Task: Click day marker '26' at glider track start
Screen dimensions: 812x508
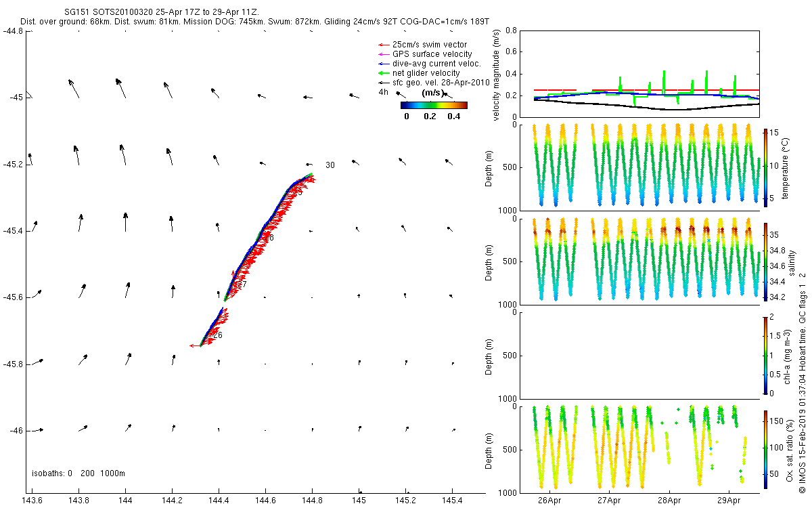Action: pos(218,335)
